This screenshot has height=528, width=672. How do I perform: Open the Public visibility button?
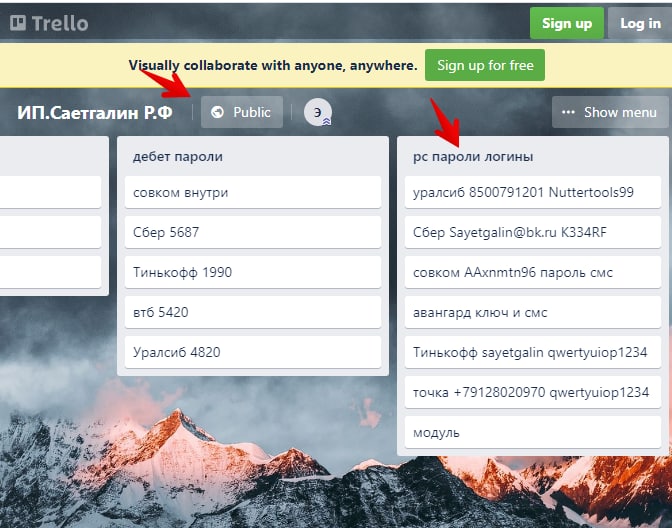[x=242, y=112]
